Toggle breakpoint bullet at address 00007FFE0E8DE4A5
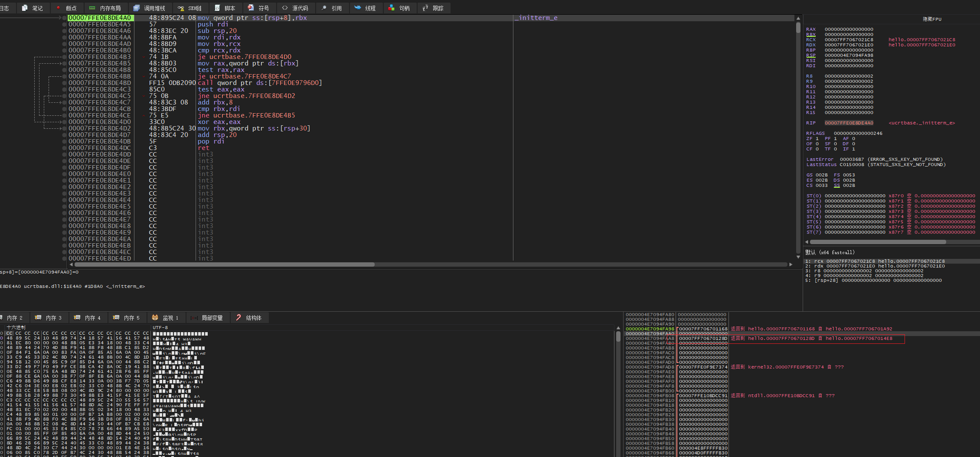This screenshot has height=457, width=980. [x=65, y=24]
